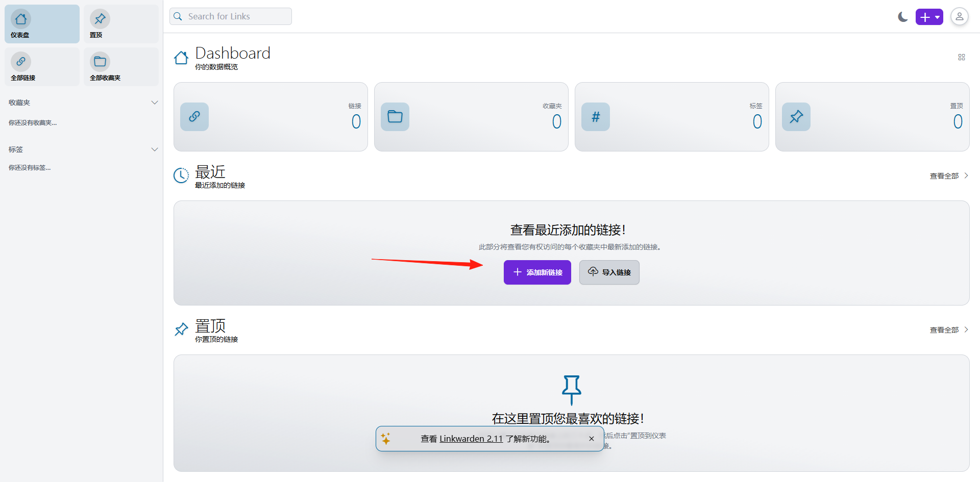Click the dashboard layout grid icon
Viewport: 980px width, 482px height.
(x=962, y=57)
